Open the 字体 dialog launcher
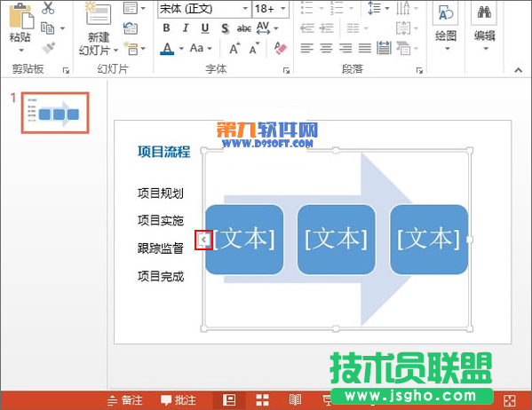 286,70
